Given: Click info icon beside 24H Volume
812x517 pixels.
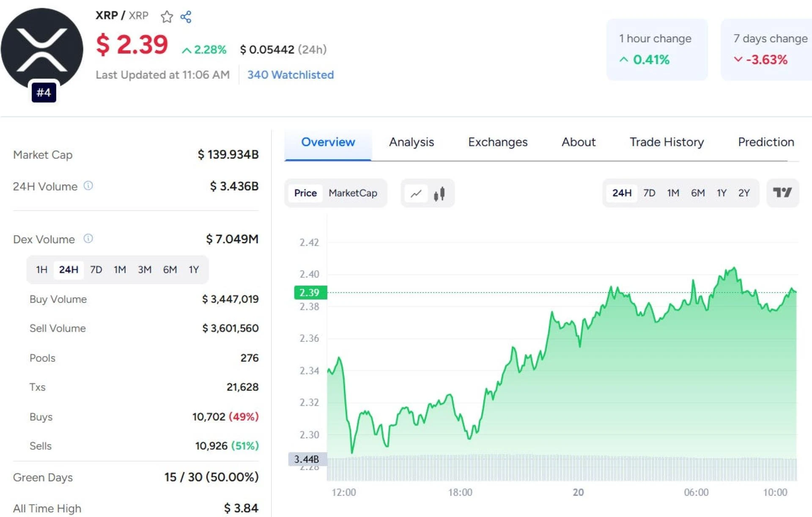Looking at the screenshot, I should click(88, 186).
